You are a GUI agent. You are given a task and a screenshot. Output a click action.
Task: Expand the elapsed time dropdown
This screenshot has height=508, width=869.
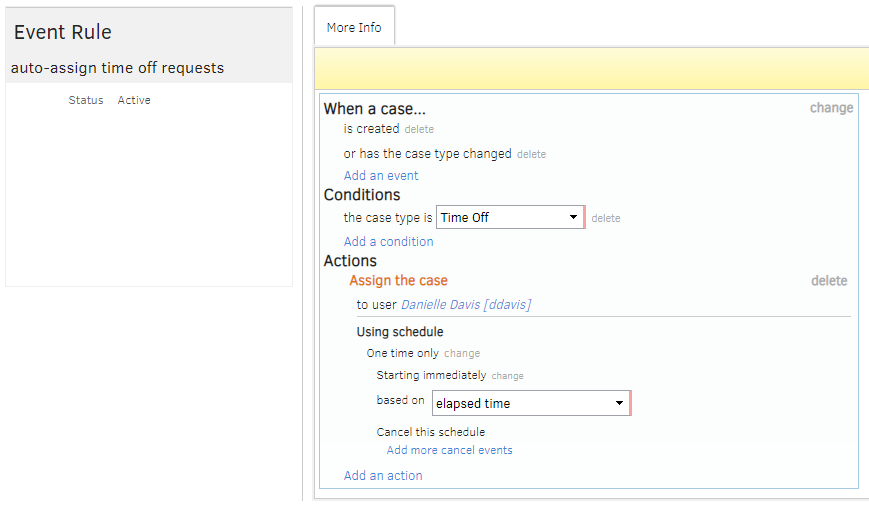pyautogui.click(x=530, y=403)
